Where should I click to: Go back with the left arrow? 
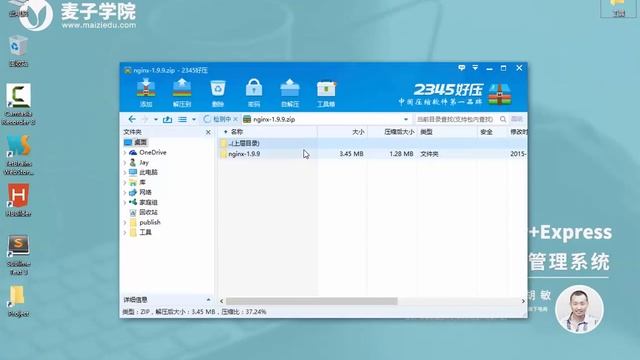pos(132,119)
